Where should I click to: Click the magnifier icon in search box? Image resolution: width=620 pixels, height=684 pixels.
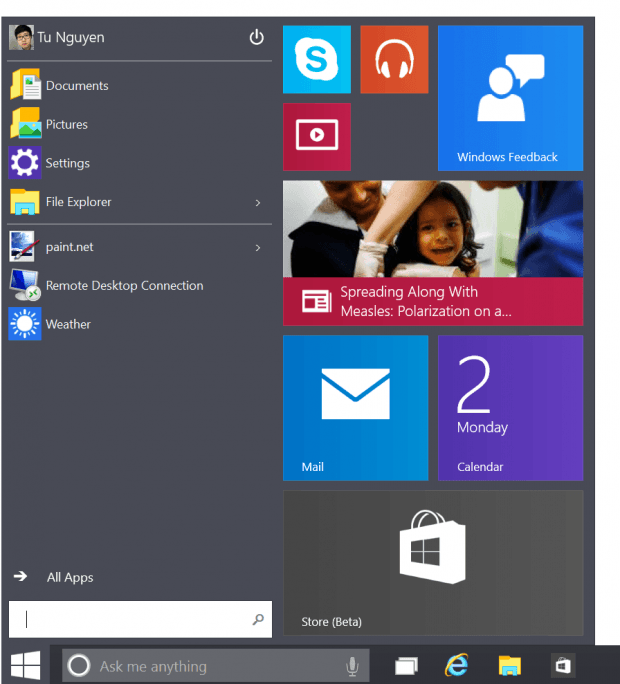[x=258, y=619]
